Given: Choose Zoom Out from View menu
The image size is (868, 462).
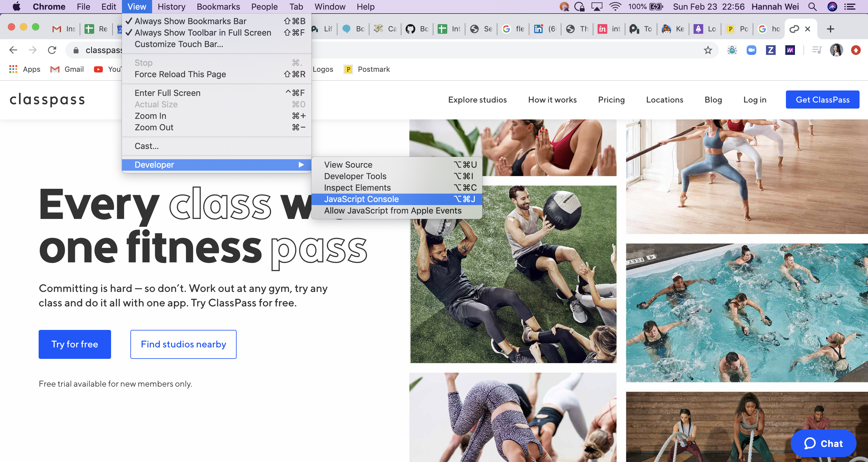Looking at the screenshot, I should tap(216, 127).
